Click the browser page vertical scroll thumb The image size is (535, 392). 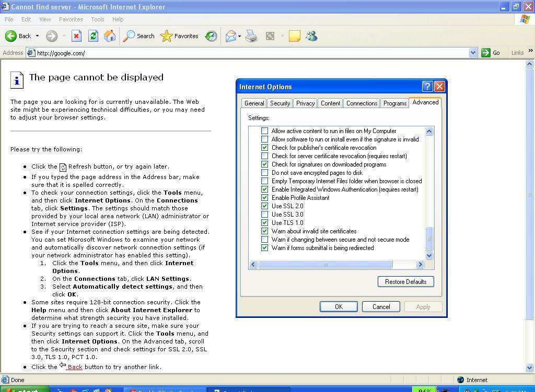point(530,194)
